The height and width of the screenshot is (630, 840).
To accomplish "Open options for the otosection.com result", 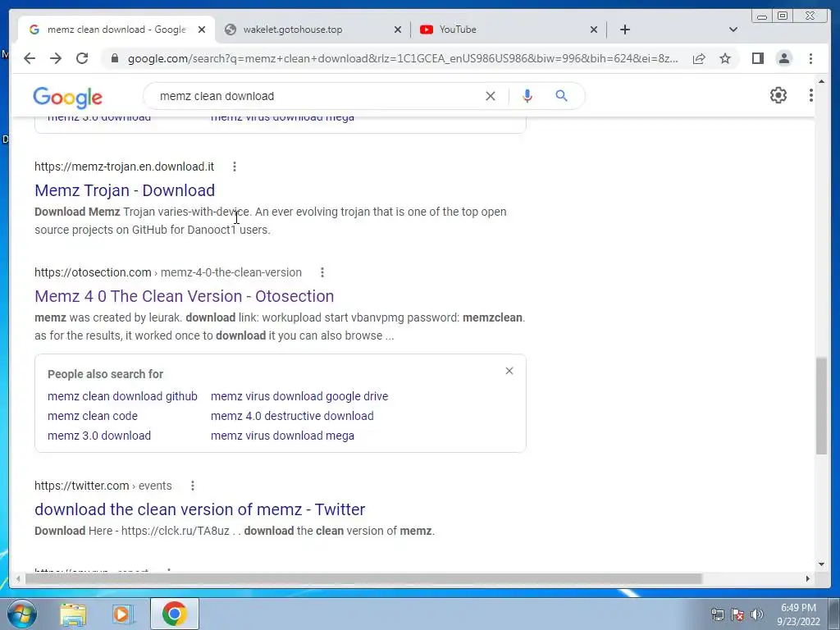I will tap(322, 272).
